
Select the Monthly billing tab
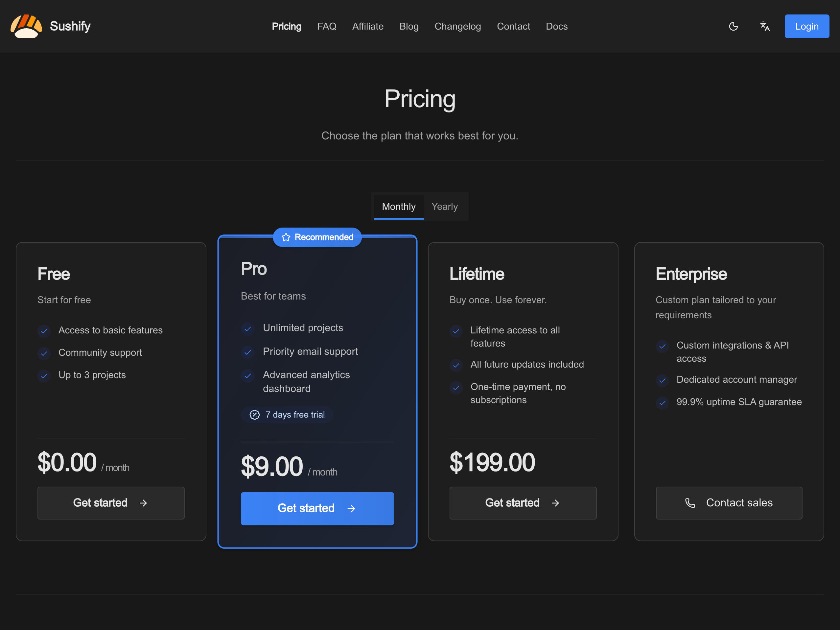pos(398,207)
